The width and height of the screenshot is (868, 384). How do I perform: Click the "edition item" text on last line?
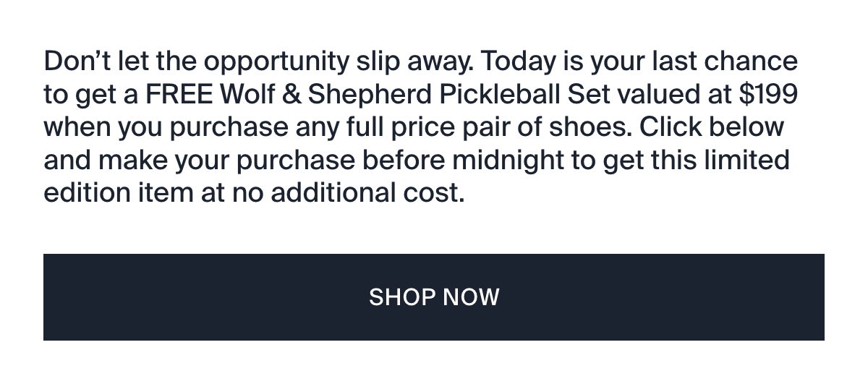[x=114, y=192]
